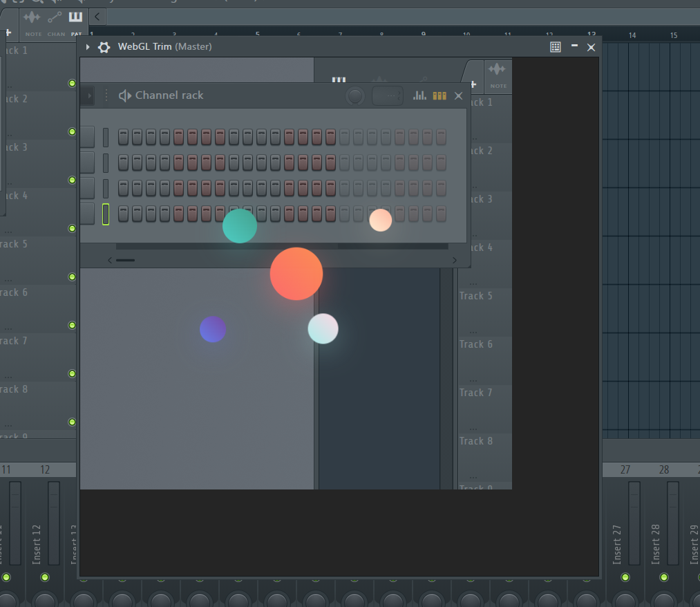Enable step 5 on the first channel row
The width and height of the screenshot is (700, 607).
click(178, 137)
